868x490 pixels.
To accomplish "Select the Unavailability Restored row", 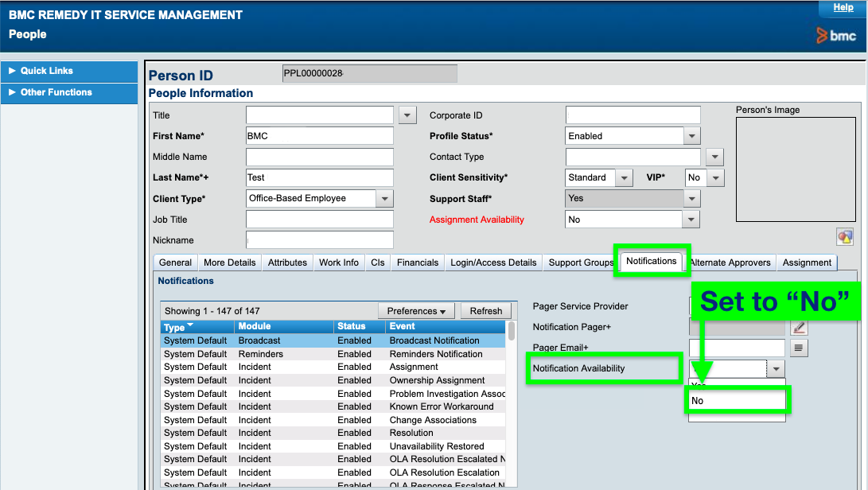I will pyautogui.click(x=333, y=446).
